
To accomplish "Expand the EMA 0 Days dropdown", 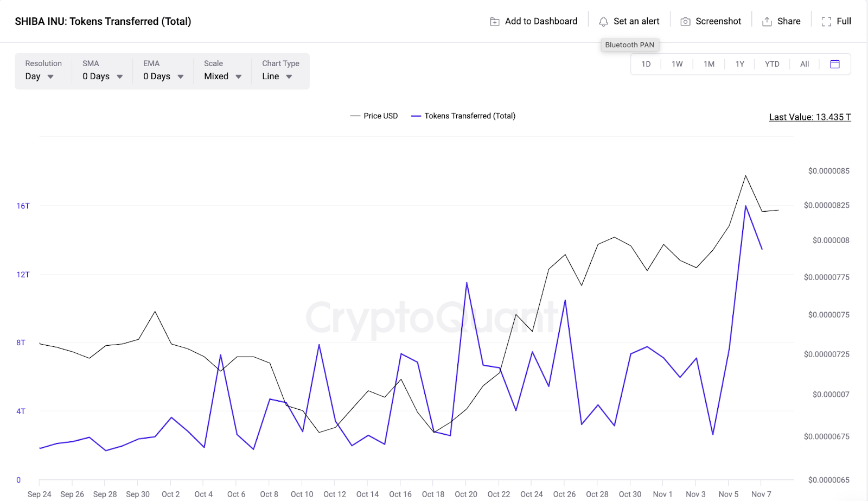I will point(163,77).
